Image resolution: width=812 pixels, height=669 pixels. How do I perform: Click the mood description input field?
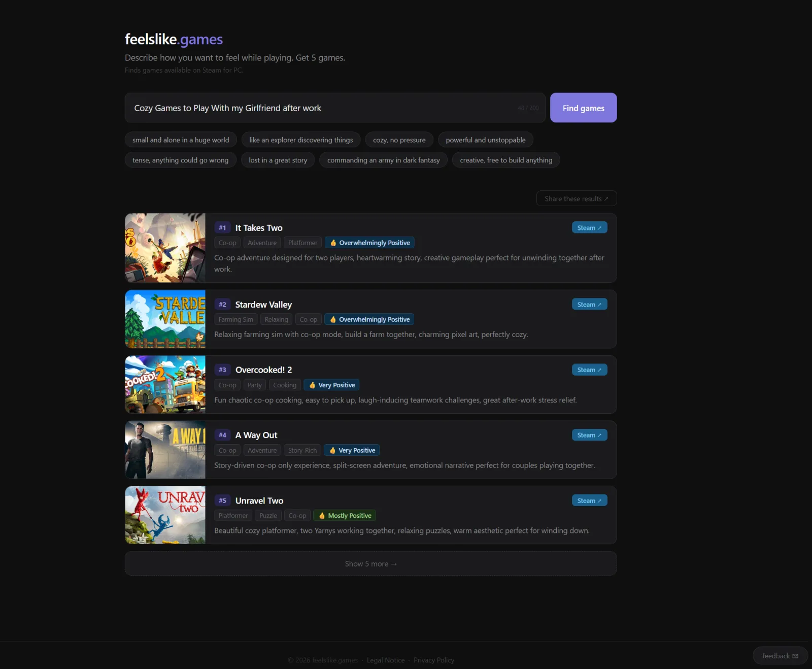[x=335, y=108]
